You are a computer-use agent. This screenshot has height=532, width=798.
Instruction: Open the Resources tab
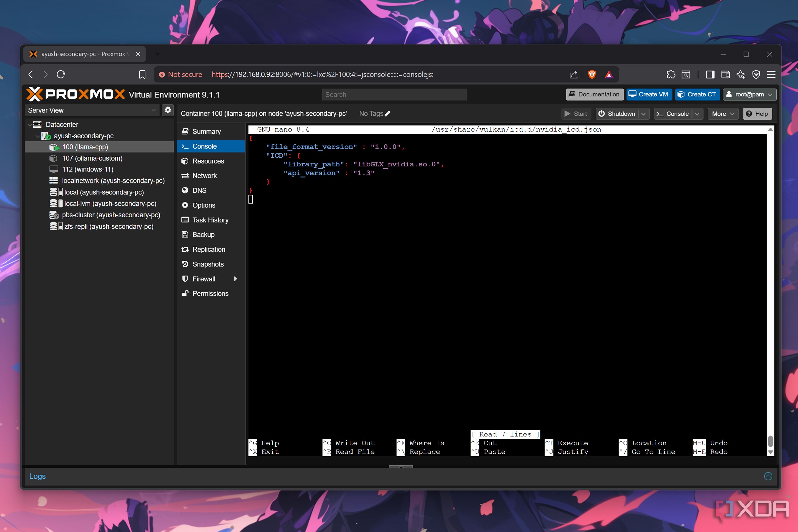click(211, 161)
